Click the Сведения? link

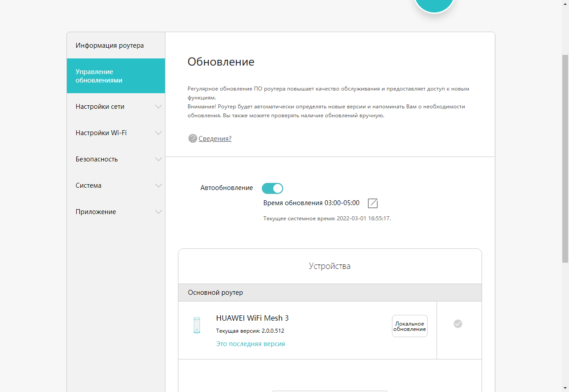(x=215, y=139)
